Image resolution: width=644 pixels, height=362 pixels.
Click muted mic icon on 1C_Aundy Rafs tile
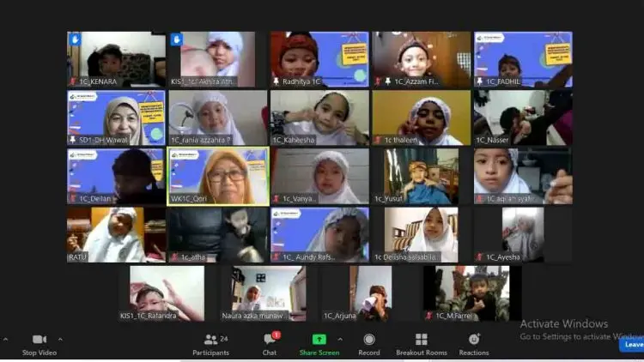pos(276,257)
